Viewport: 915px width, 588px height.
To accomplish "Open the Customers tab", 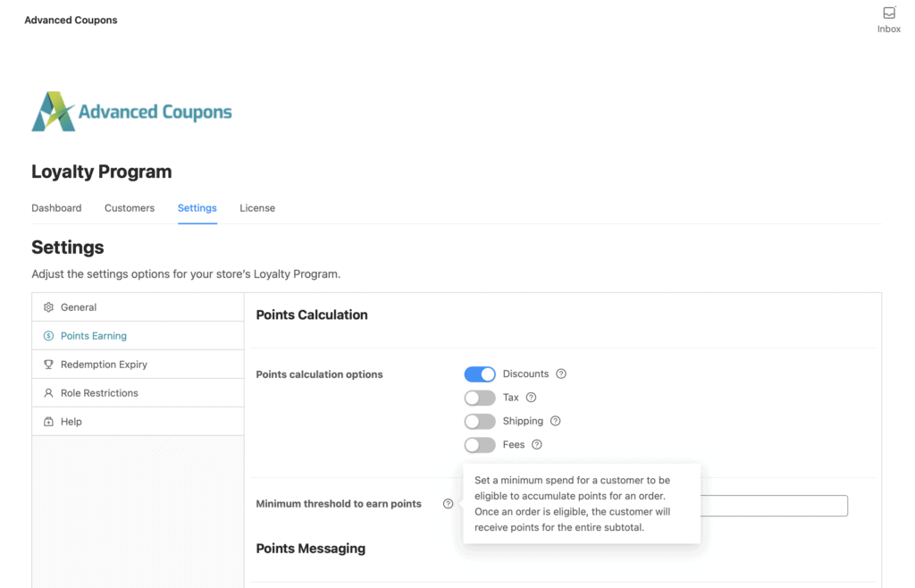I will [130, 208].
